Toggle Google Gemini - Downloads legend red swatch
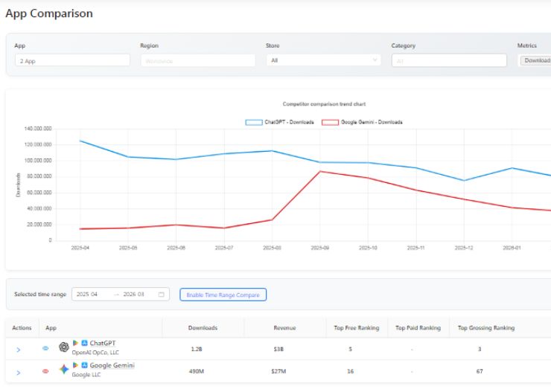The image size is (551, 392). tap(331, 122)
